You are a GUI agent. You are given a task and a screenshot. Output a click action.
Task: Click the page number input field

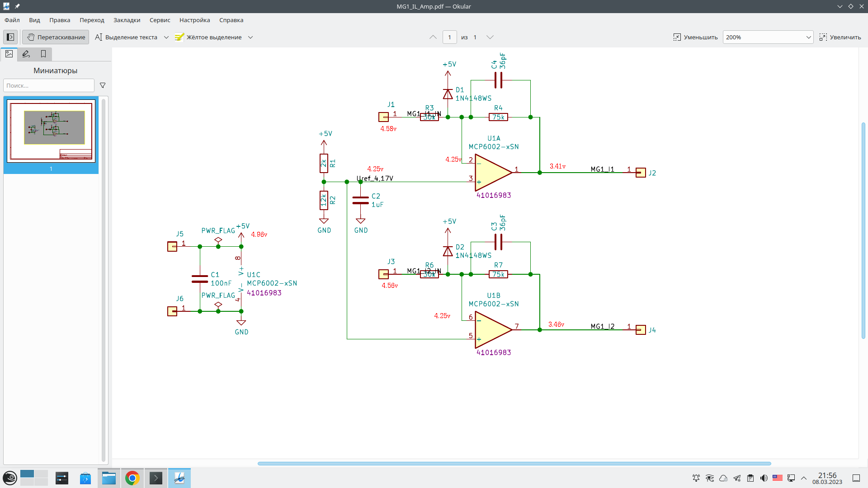449,37
